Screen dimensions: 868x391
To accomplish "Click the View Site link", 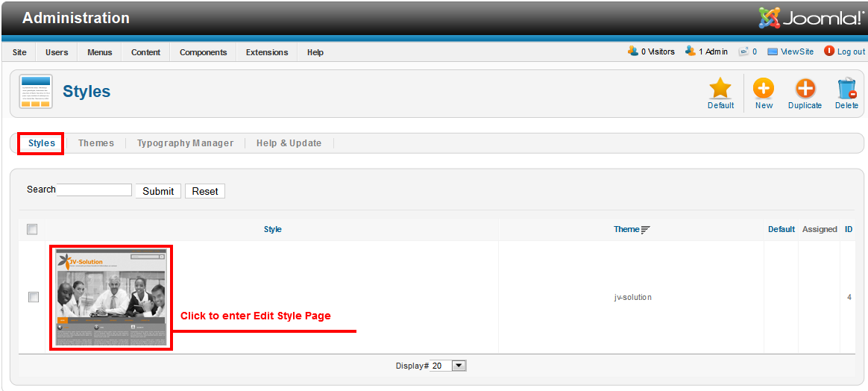I will point(797,51).
